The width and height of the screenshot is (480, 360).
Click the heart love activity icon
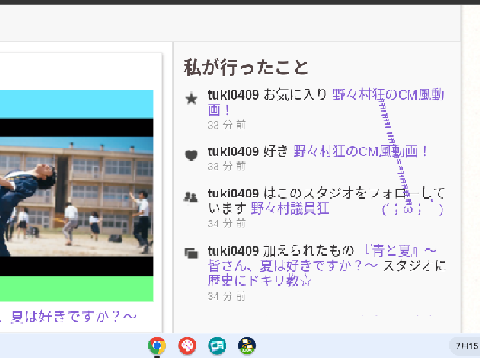(191, 155)
